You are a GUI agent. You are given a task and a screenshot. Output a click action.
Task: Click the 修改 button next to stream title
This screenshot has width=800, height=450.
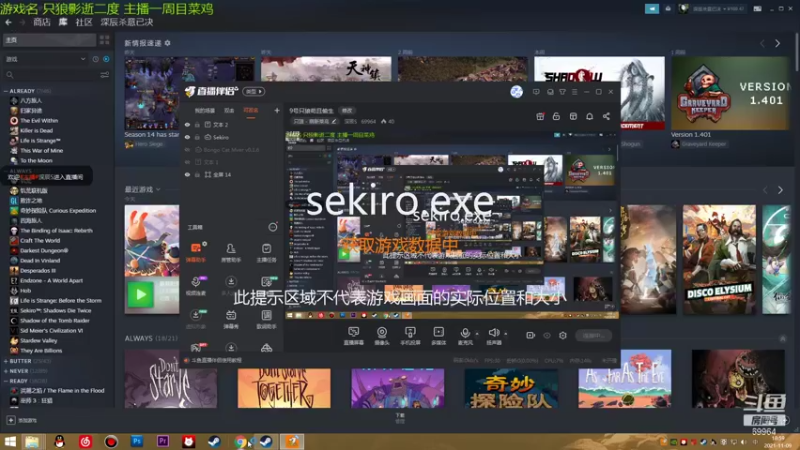pyautogui.click(x=347, y=110)
